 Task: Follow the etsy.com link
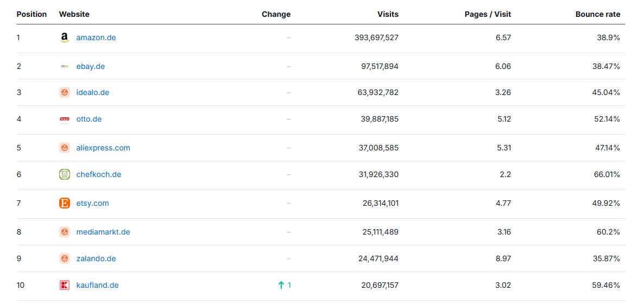coord(92,203)
